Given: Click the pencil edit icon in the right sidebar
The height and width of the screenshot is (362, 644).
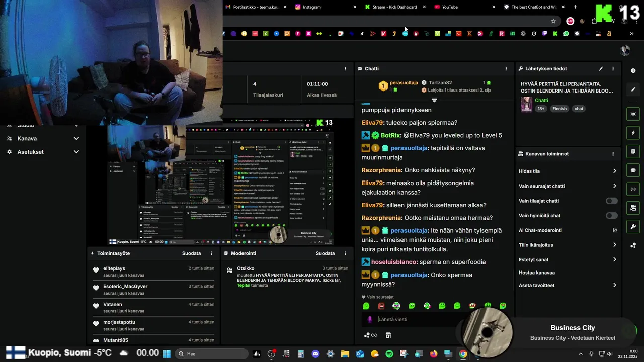Looking at the screenshot, I should (633, 89).
